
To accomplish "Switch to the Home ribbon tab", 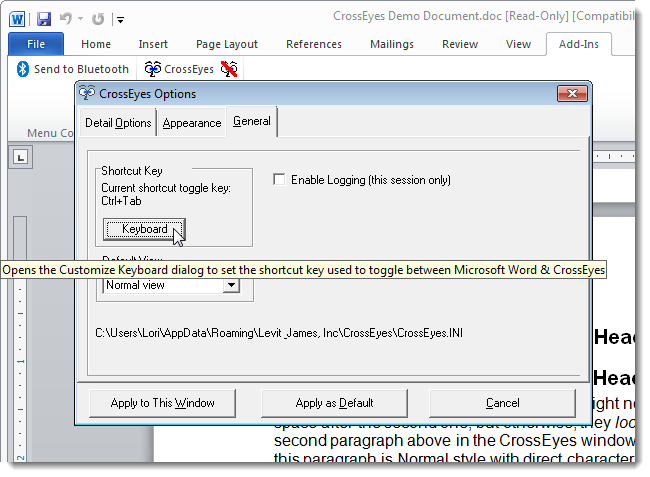I will click(96, 44).
